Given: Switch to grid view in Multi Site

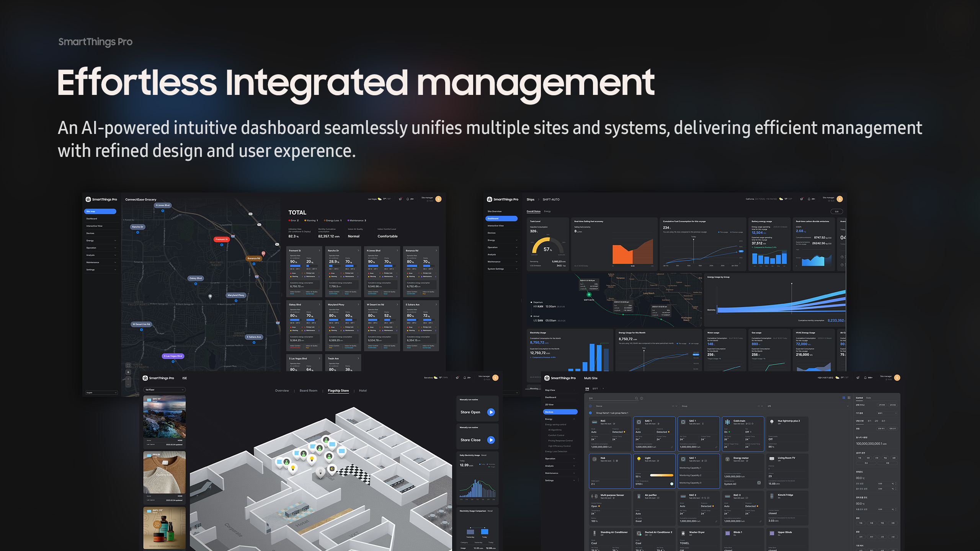Looking at the screenshot, I should coord(844,398).
